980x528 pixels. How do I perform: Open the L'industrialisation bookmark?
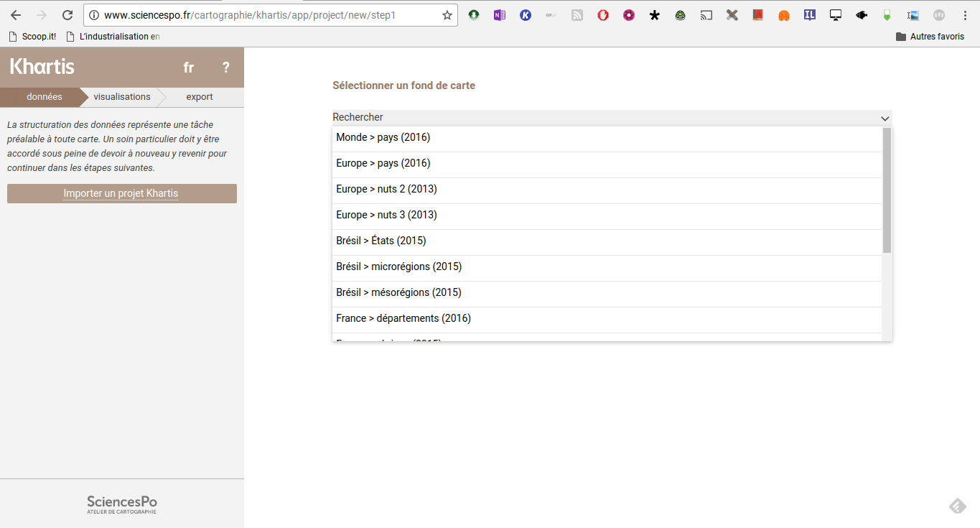click(x=113, y=36)
